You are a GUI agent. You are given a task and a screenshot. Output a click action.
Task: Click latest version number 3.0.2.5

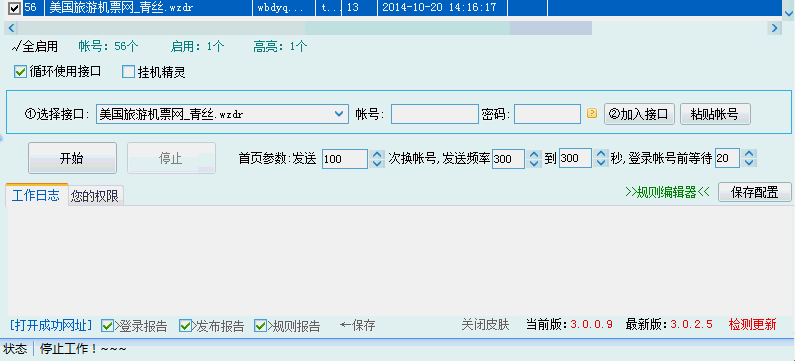[x=692, y=325]
